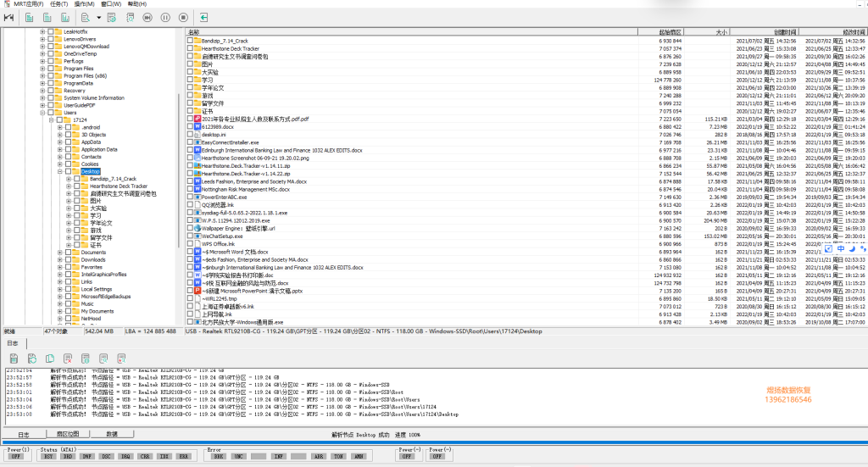Click the floating IME moon icon
The height and width of the screenshot is (467, 868).
point(853,249)
